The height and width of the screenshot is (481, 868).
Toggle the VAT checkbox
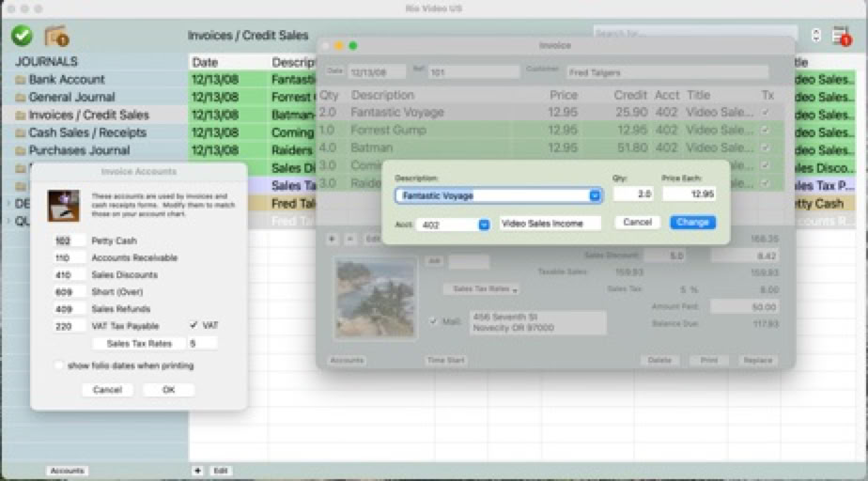point(194,325)
